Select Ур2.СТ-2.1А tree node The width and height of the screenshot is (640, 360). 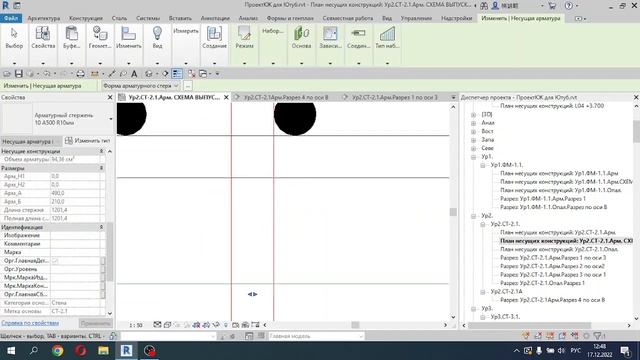[x=506, y=292]
